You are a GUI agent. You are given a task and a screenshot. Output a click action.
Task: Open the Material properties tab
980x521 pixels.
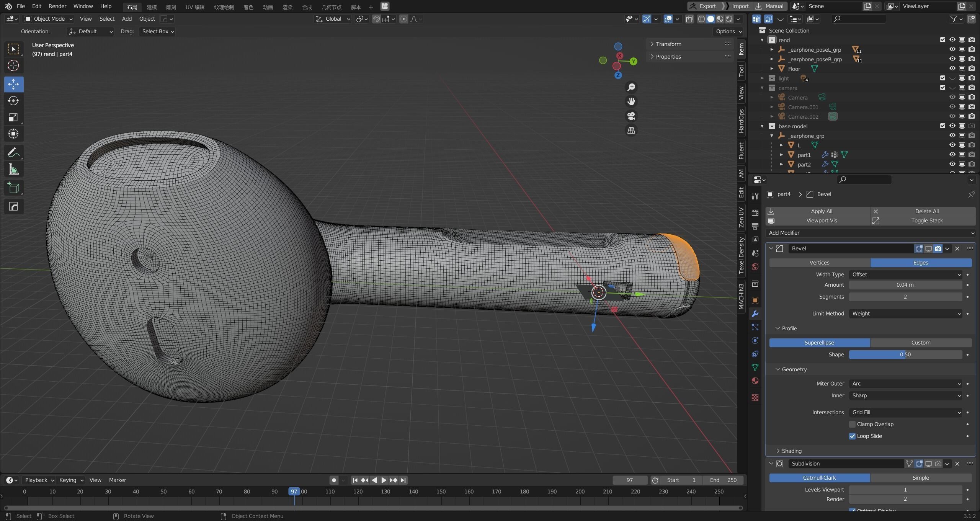click(x=755, y=381)
